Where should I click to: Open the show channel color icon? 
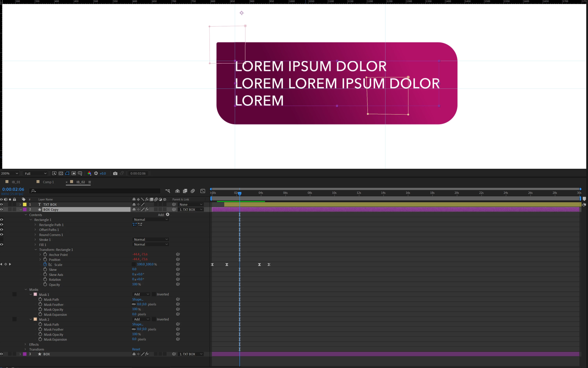(89, 173)
